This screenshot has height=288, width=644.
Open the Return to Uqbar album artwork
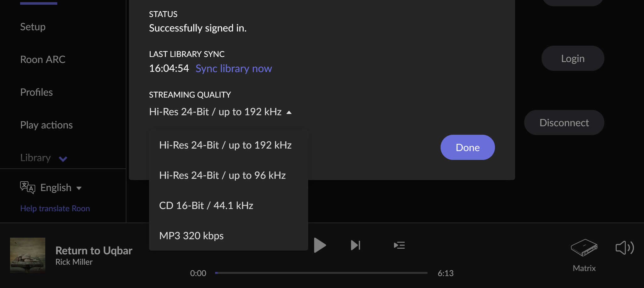coord(28,255)
